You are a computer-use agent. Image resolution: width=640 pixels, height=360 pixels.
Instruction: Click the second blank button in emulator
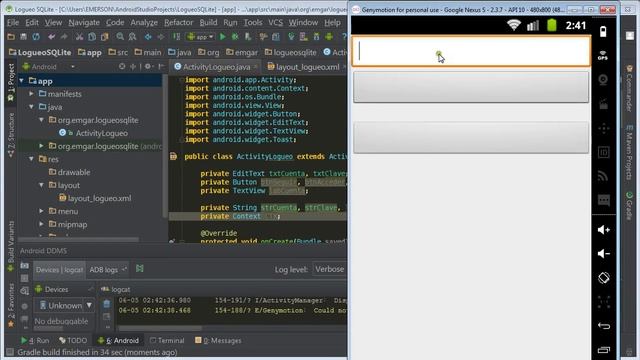point(471,138)
